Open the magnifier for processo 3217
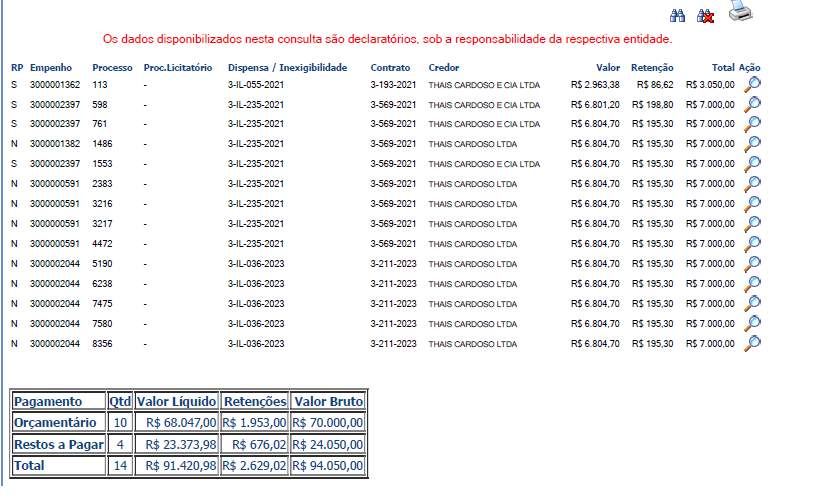This screenshot has height=498, width=817. [x=753, y=224]
